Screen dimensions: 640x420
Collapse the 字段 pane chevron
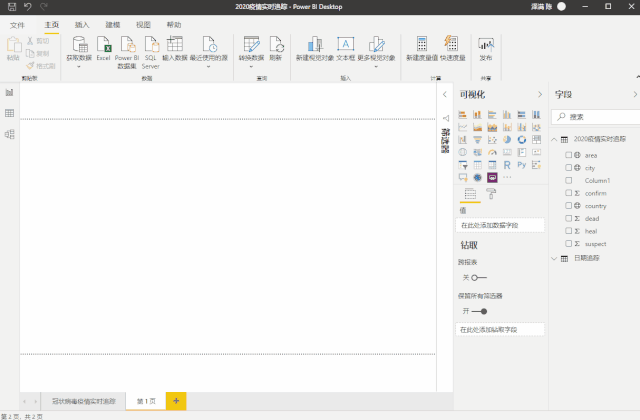tap(635, 95)
